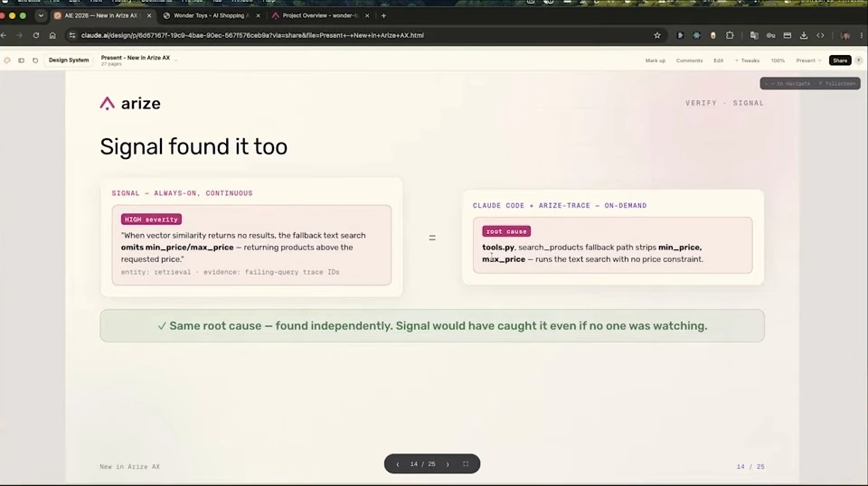Click the app refresh icon beside Design System

(35, 61)
